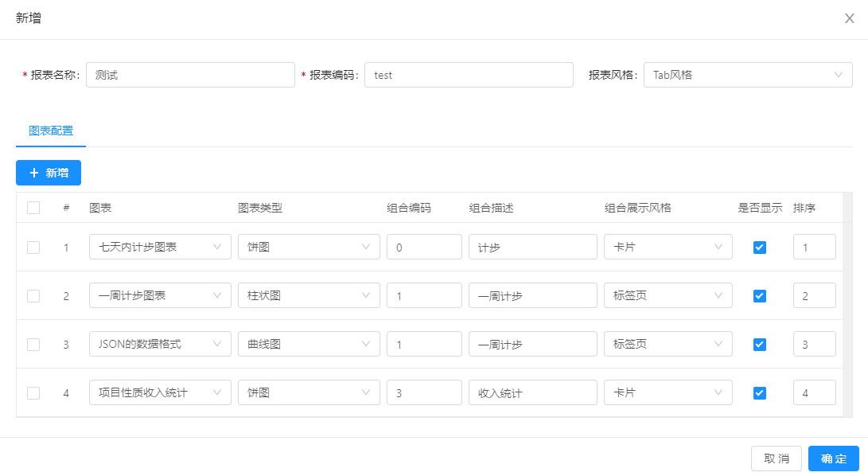Close the 新增 dialog with X icon

tap(849, 19)
